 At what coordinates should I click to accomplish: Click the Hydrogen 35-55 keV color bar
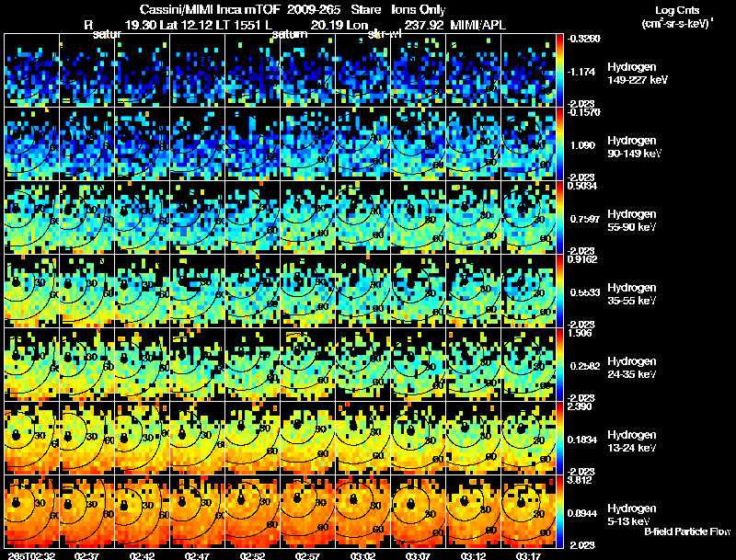click(559, 291)
